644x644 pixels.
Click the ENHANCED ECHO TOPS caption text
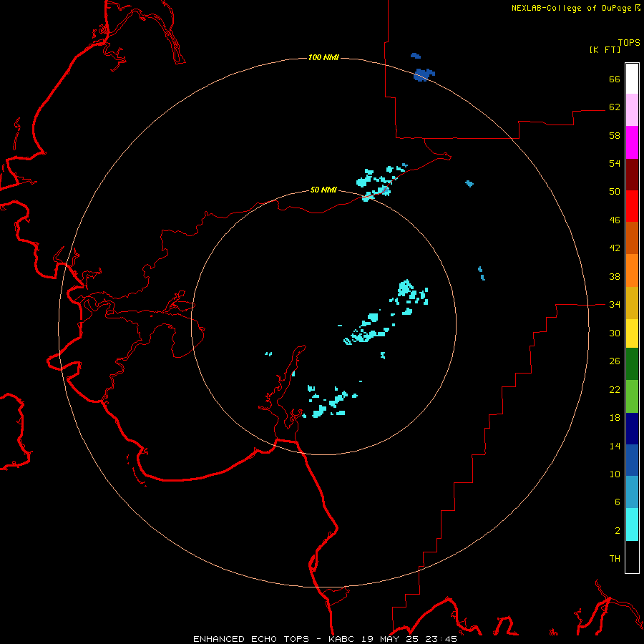point(251,639)
